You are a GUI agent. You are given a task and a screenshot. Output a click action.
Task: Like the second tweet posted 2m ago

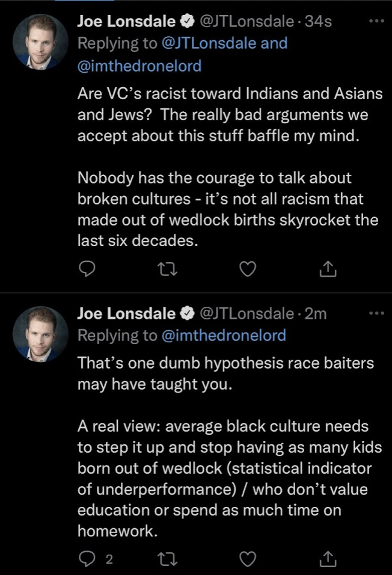point(248,559)
